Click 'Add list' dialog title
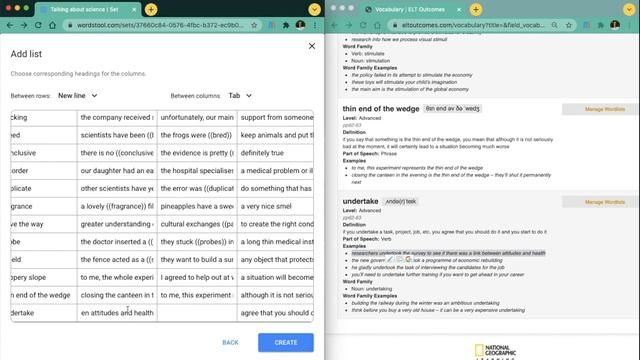 click(26, 54)
